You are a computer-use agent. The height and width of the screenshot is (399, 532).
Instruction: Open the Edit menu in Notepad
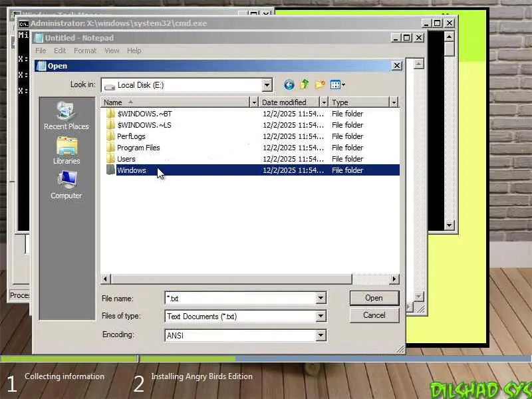(60, 51)
